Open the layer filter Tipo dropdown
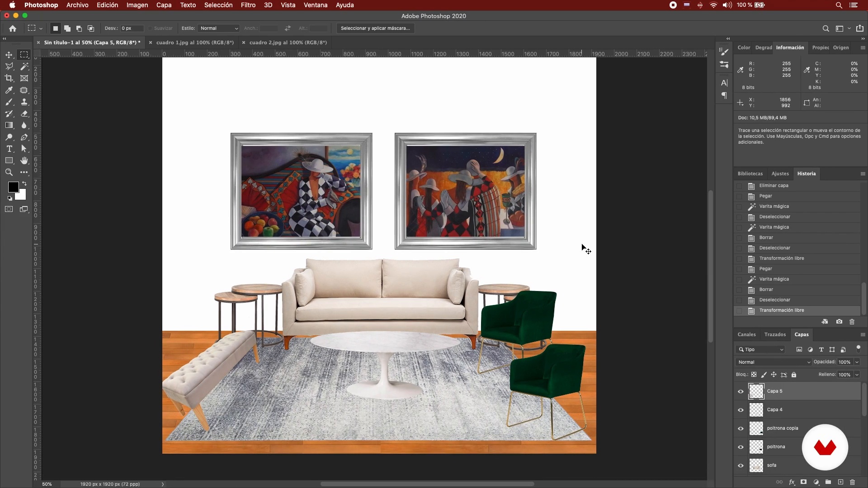868x488 pixels. coord(760,349)
